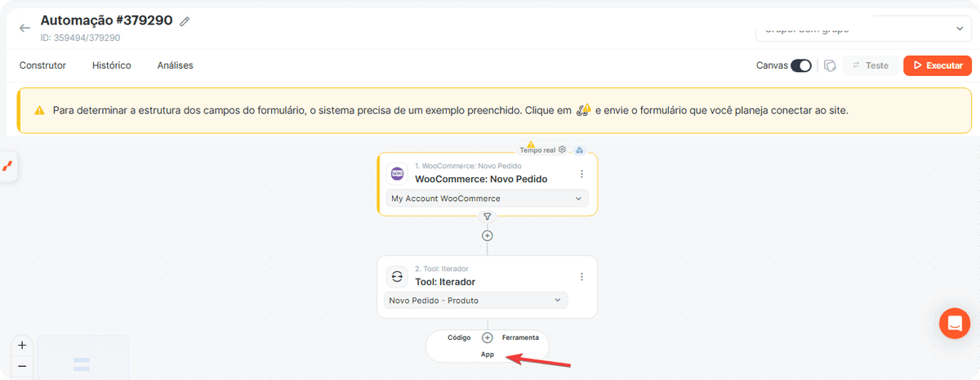980x380 pixels.
Task: Click the webhook icon above WooCommerce step
Action: (x=580, y=150)
